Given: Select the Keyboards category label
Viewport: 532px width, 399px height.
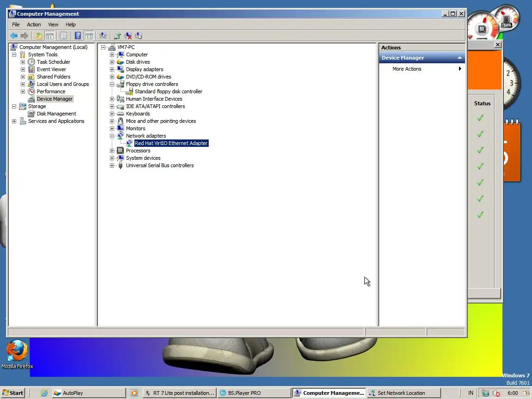Looking at the screenshot, I should [138, 114].
